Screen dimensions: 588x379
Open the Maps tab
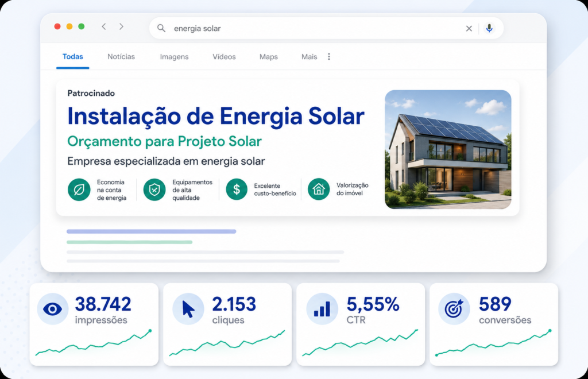pyautogui.click(x=269, y=57)
